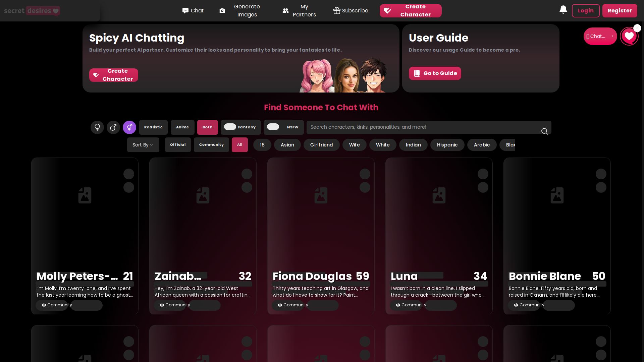Expand the Chat pill chevron
Screen dimensions: 644x362
[x=612, y=36]
